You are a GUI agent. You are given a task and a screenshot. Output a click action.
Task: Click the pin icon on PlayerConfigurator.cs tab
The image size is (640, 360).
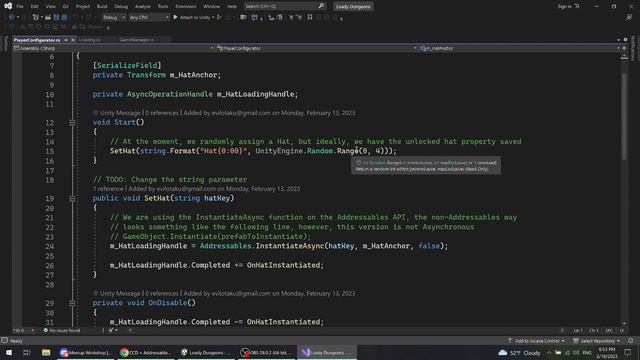tap(66, 40)
